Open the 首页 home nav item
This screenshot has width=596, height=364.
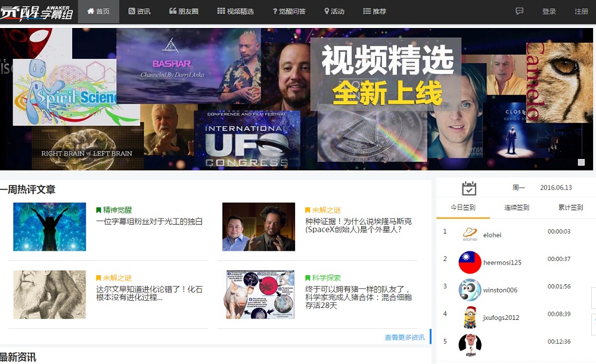98,11
